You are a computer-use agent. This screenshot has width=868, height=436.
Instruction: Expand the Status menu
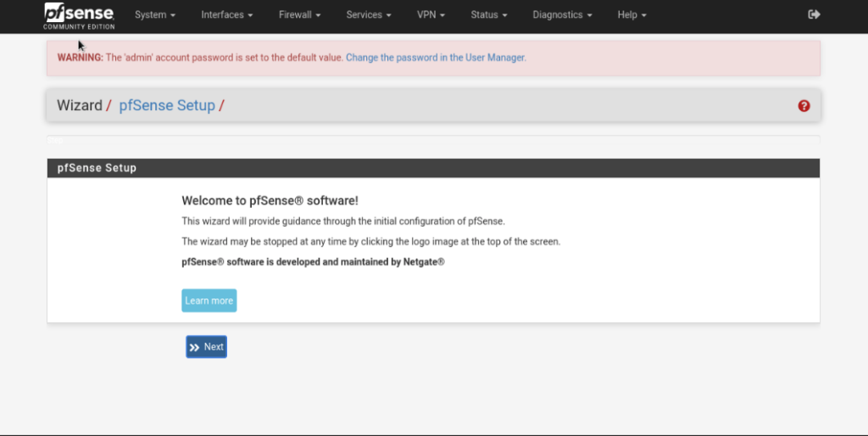[489, 15]
